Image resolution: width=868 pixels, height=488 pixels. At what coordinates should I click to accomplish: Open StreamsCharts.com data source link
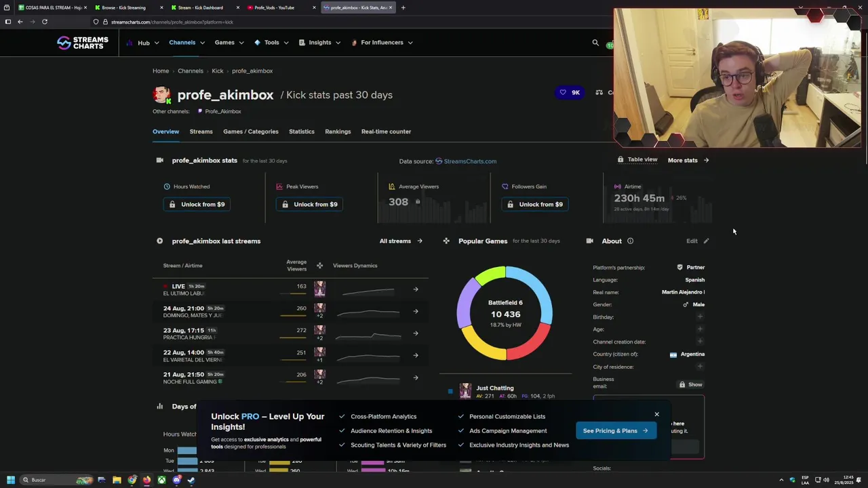[x=466, y=161]
